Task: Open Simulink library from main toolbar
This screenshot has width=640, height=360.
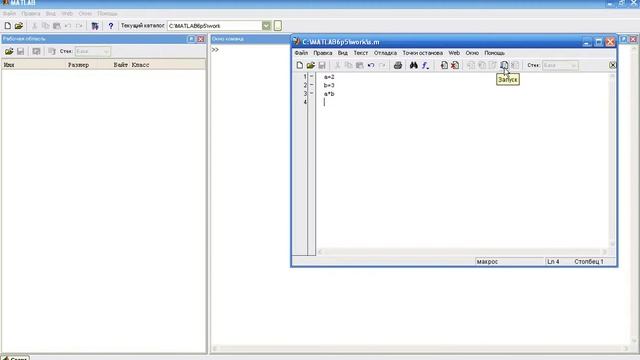Action: [x=95, y=26]
